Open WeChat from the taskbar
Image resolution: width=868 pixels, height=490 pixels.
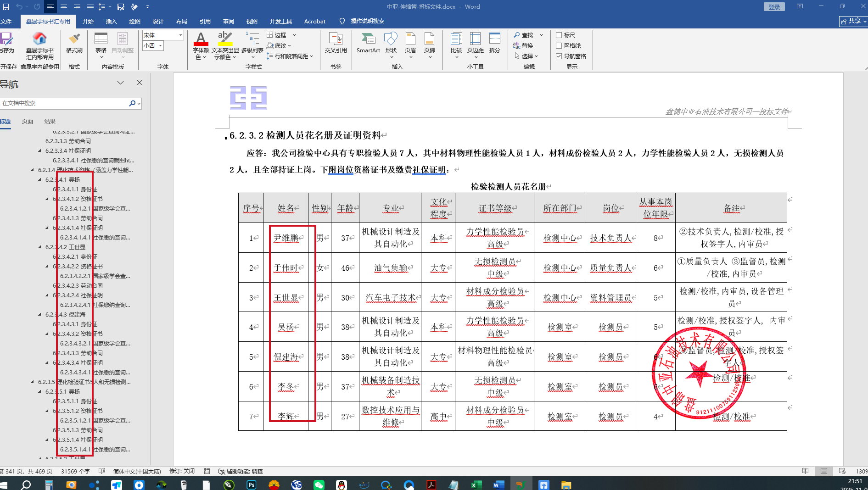click(319, 484)
